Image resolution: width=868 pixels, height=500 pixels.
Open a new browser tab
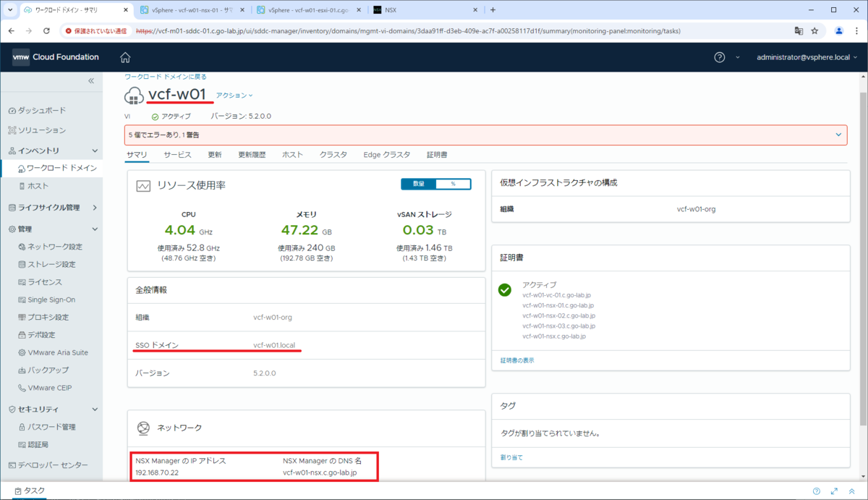coord(493,10)
